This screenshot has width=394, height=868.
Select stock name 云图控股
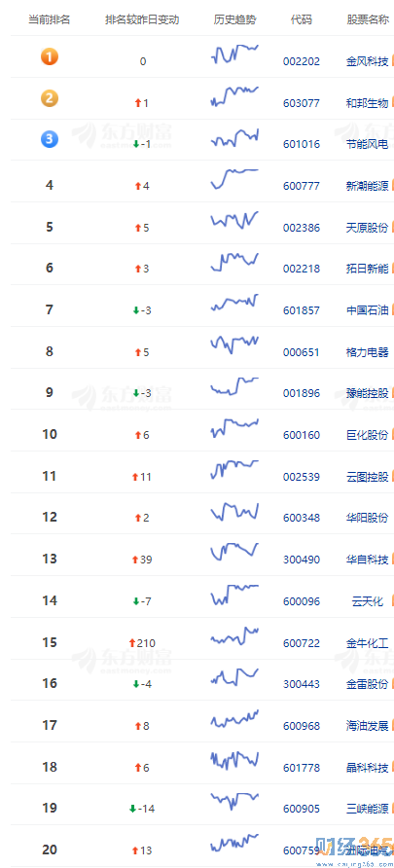(x=368, y=477)
